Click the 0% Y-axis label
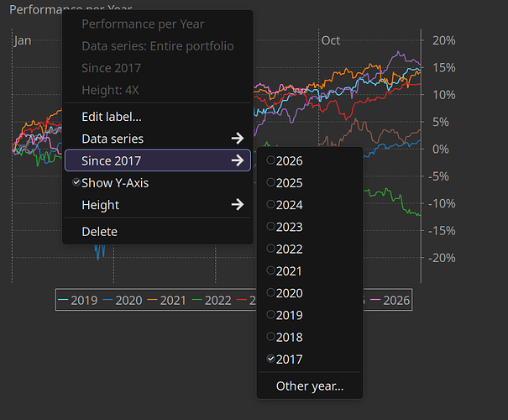 click(x=441, y=149)
